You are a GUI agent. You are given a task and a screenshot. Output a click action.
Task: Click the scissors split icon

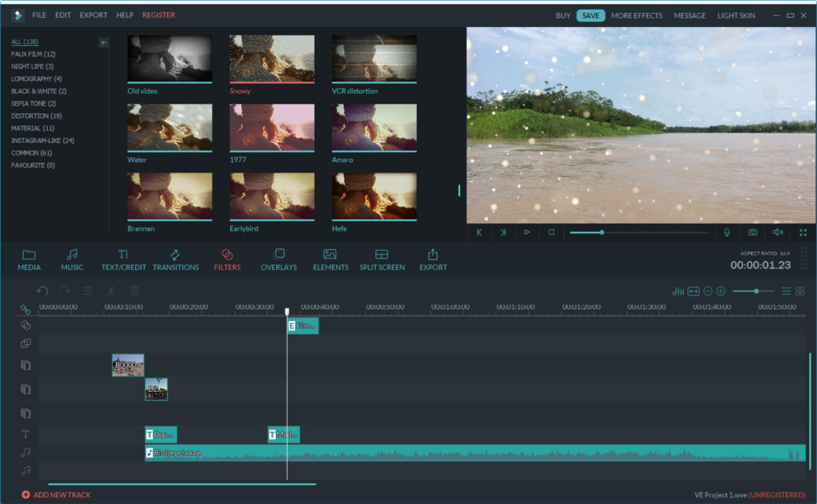point(111,291)
